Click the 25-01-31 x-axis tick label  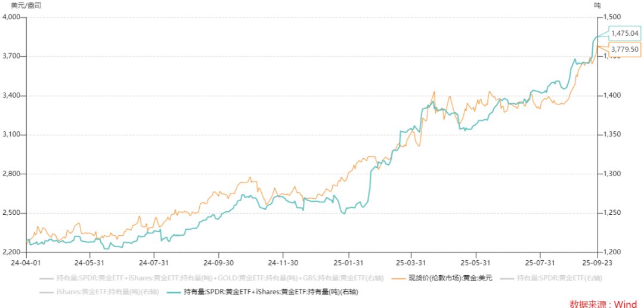(x=349, y=261)
